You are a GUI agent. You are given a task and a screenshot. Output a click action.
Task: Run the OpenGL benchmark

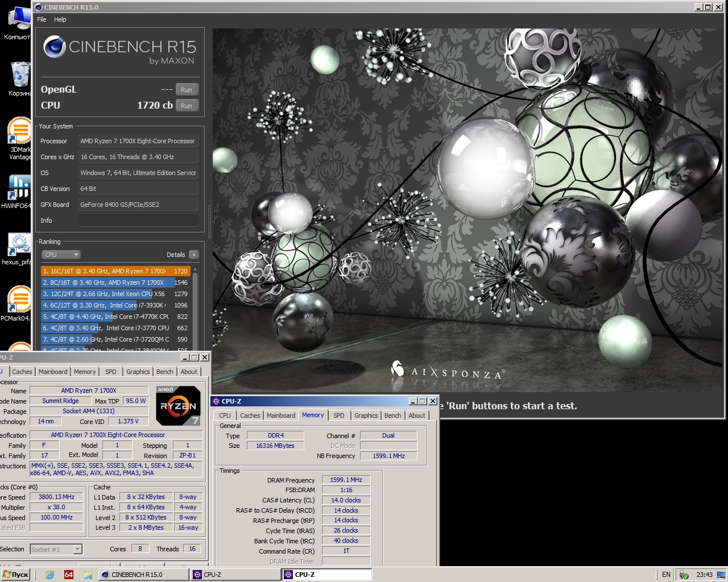tap(187, 90)
